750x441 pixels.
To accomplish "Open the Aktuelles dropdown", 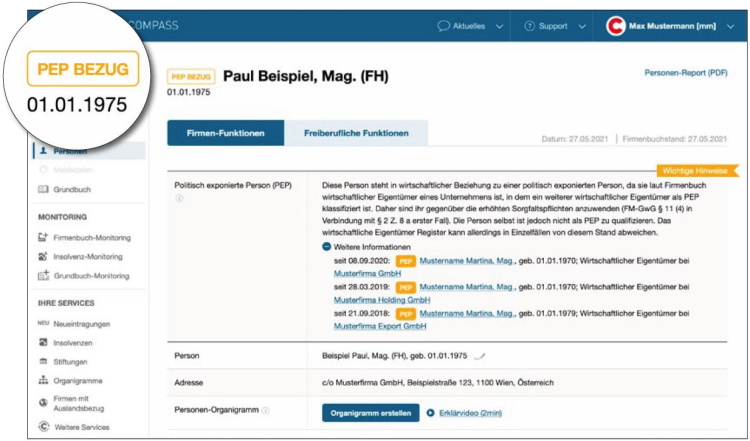I will click(470, 25).
